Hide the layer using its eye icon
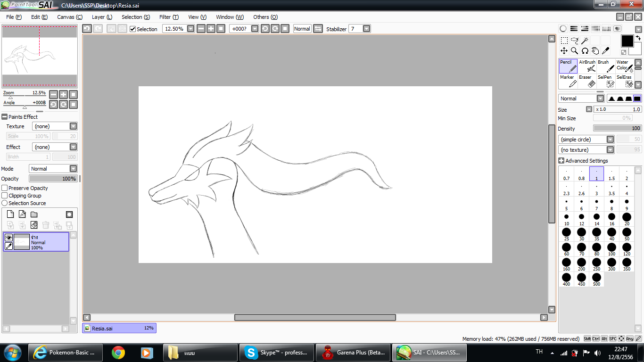Screen dimensions: 644x362 (x=8, y=238)
